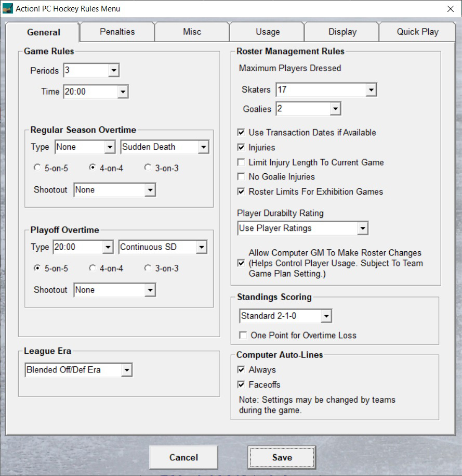This screenshot has width=462, height=476.
Task: Uncheck Faceoffs under Computer Auto-Lines
Action: click(x=241, y=385)
